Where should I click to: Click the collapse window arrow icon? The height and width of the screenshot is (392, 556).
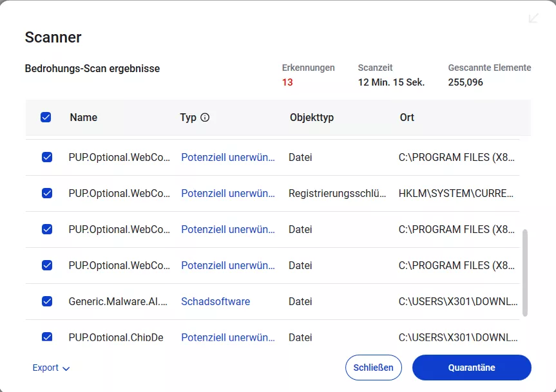(x=533, y=19)
